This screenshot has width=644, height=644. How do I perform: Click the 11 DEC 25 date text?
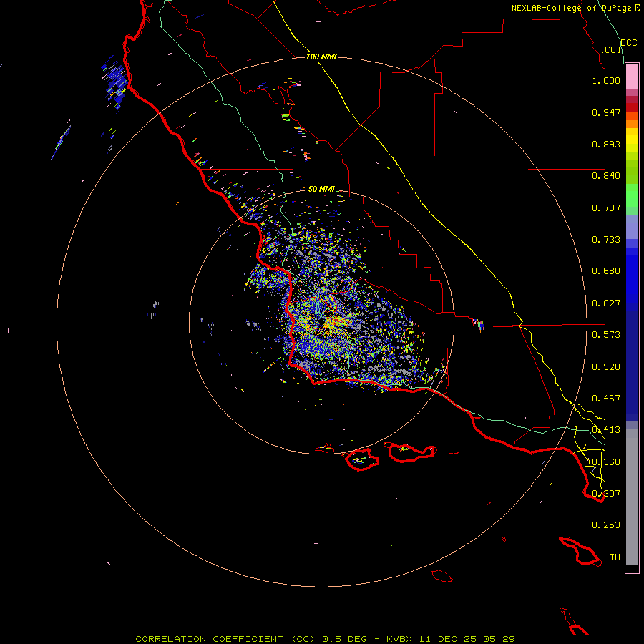(x=448, y=639)
